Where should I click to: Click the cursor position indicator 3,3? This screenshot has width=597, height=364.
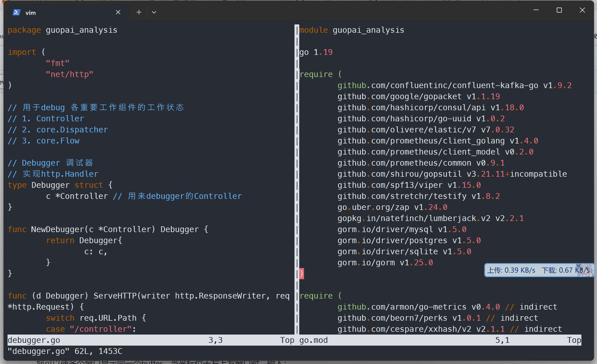215,340
